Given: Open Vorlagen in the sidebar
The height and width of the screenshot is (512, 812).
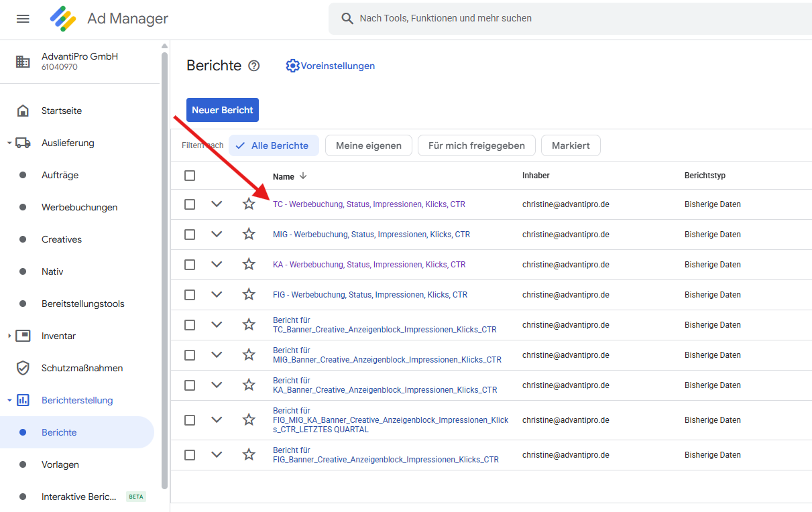Looking at the screenshot, I should coord(60,464).
